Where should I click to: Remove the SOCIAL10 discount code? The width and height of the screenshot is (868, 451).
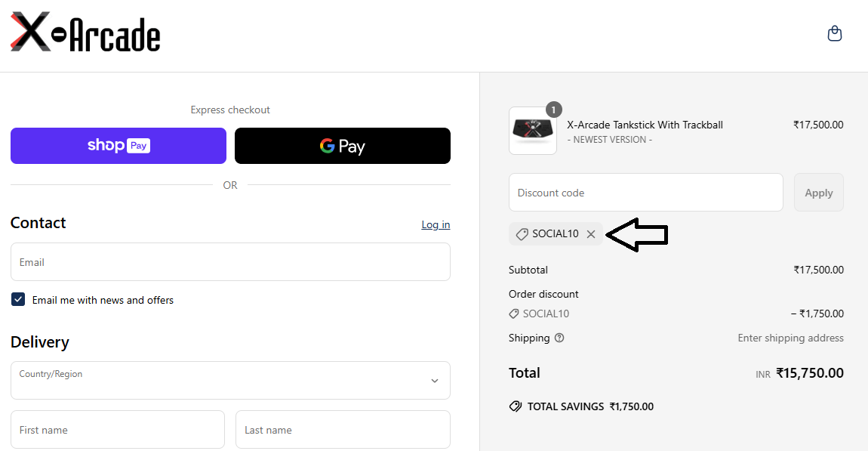591,234
